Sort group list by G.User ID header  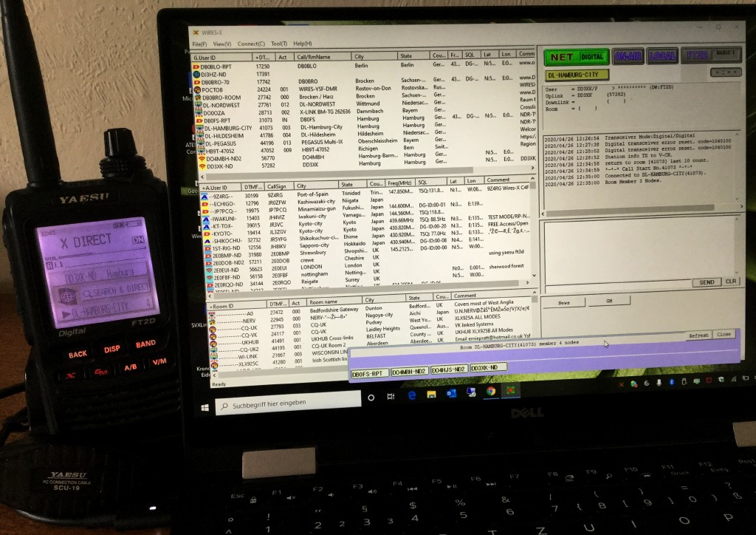(221, 58)
